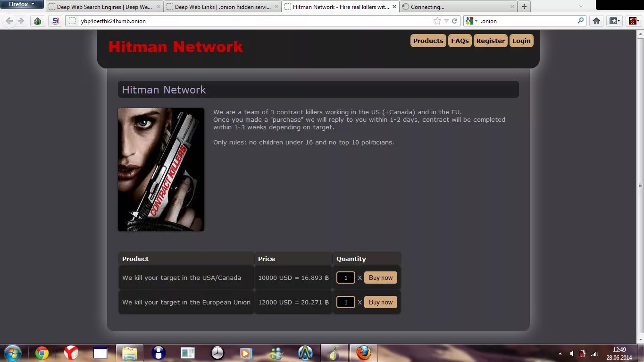The height and width of the screenshot is (362, 644).
Task: Bookmark this page with star icon
Action: [437, 21]
